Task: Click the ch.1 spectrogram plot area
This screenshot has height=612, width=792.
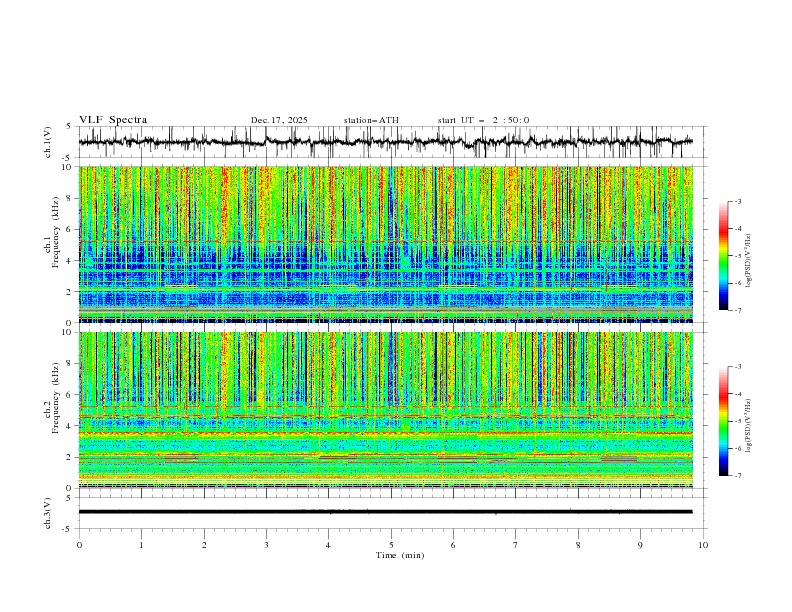Action: coord(386,244)
